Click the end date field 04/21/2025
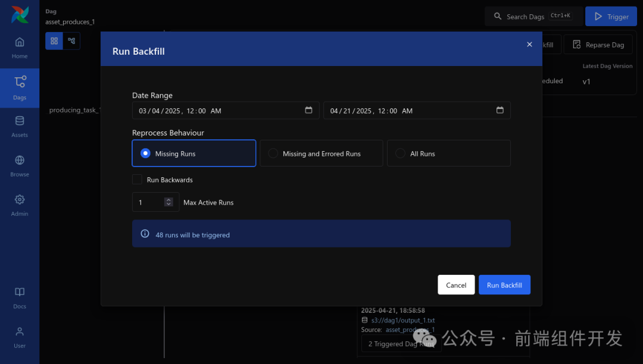The height and width of the screenshot is (364, 643). [x=417, y=111]
